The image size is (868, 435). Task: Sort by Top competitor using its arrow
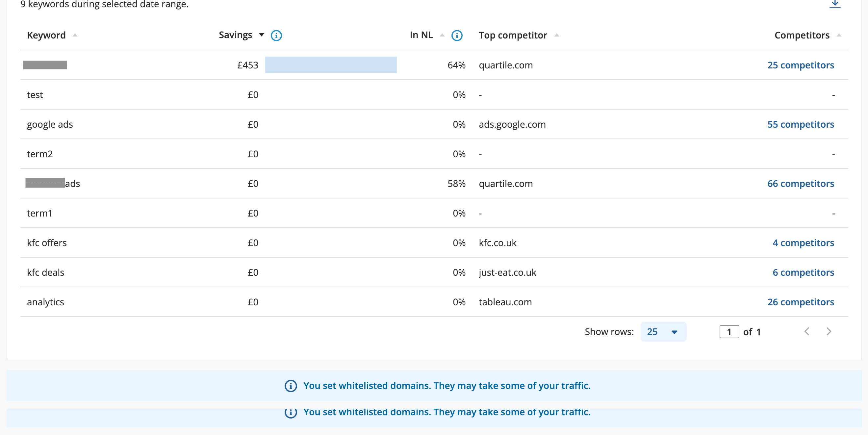(557, 35)
